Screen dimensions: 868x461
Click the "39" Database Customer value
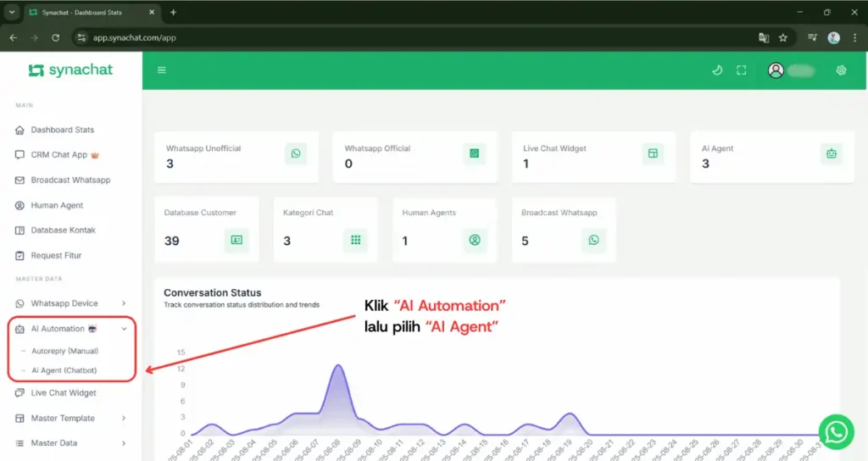pyautogui.click(x=171, y=241)
